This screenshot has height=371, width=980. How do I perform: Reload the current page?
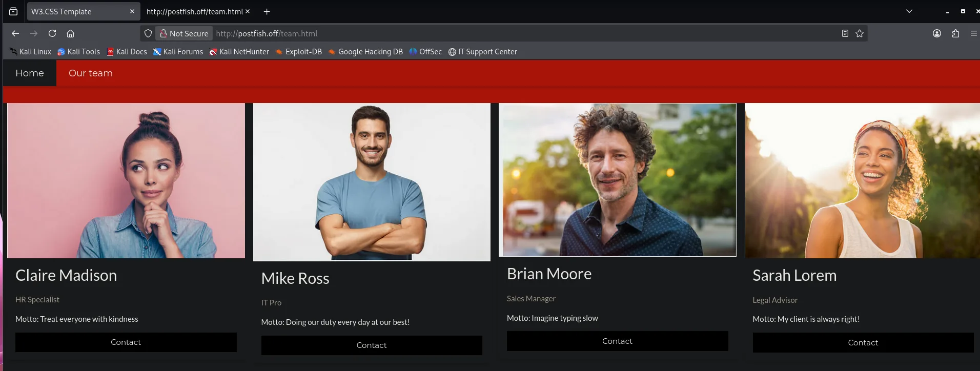coord(52,33)
